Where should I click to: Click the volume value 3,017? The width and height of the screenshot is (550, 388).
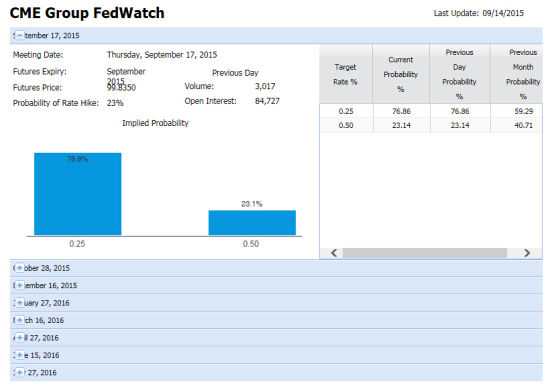coord(265,86)
